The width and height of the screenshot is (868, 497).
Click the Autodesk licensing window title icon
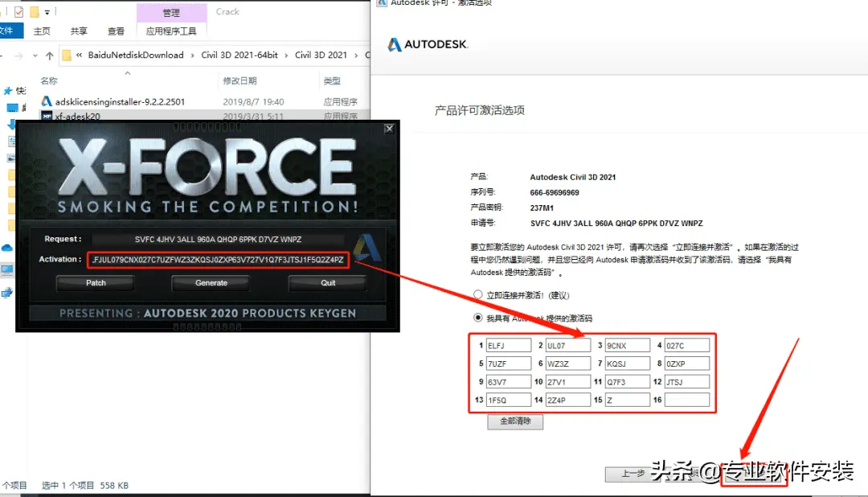point(382,2)
